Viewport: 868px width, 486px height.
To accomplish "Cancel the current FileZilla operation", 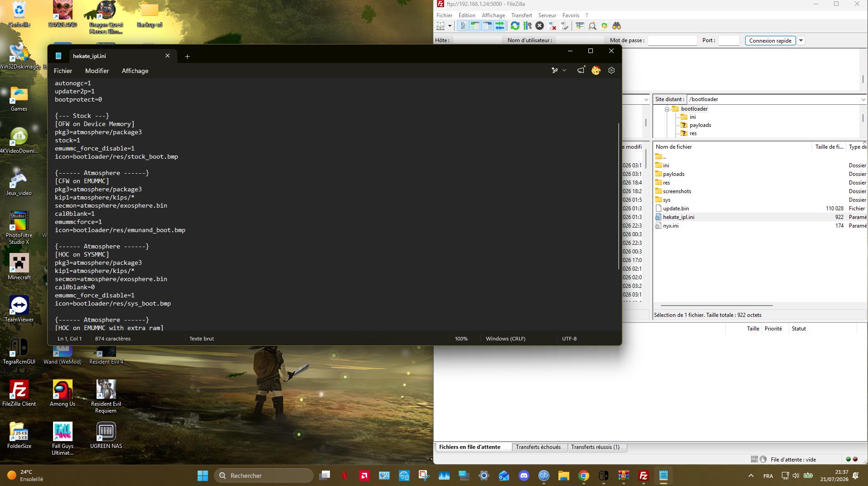I will [x=539, y=26].
